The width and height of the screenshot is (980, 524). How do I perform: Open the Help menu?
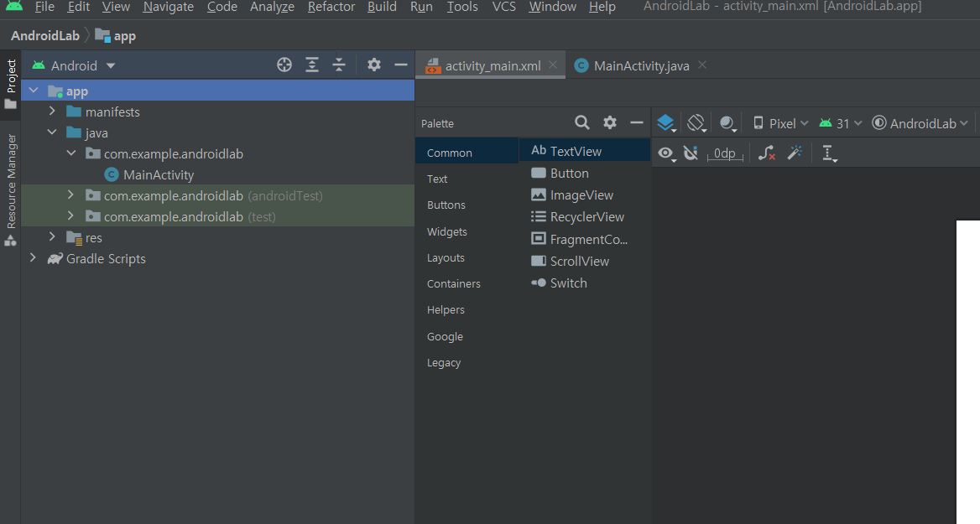point(602,7)
